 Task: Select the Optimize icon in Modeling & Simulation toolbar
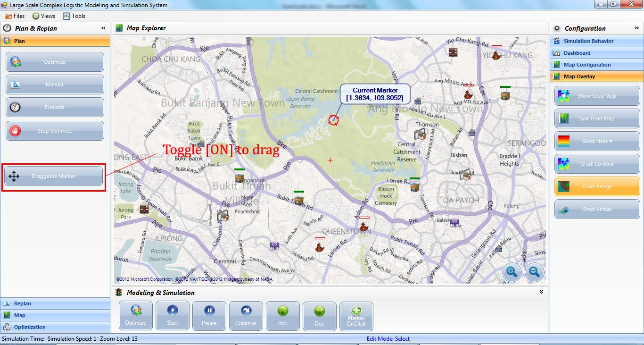point(135,315)
